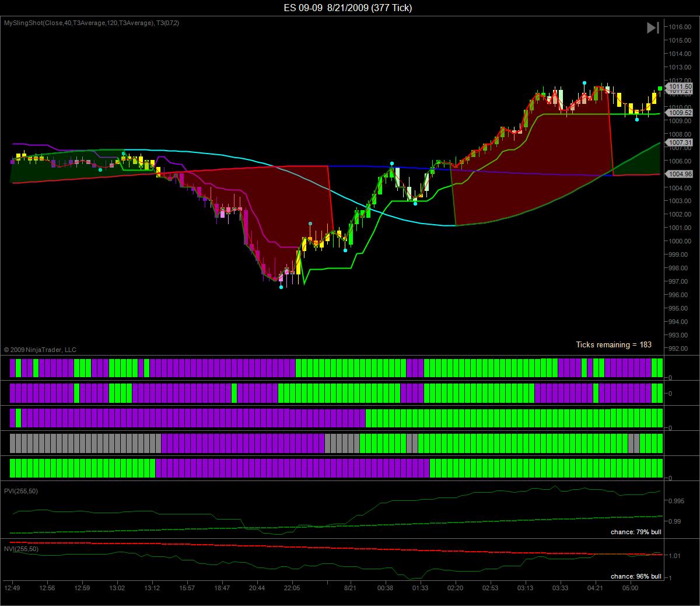Click the 05:00 time axis label
Viewport: 700px width, 606px height.
[630, 588]
